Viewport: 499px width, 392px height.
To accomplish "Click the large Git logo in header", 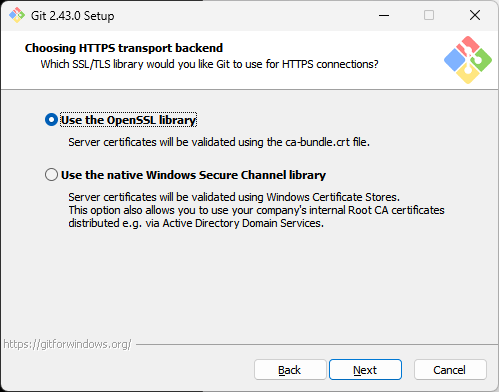I will [x=468, y=60].
